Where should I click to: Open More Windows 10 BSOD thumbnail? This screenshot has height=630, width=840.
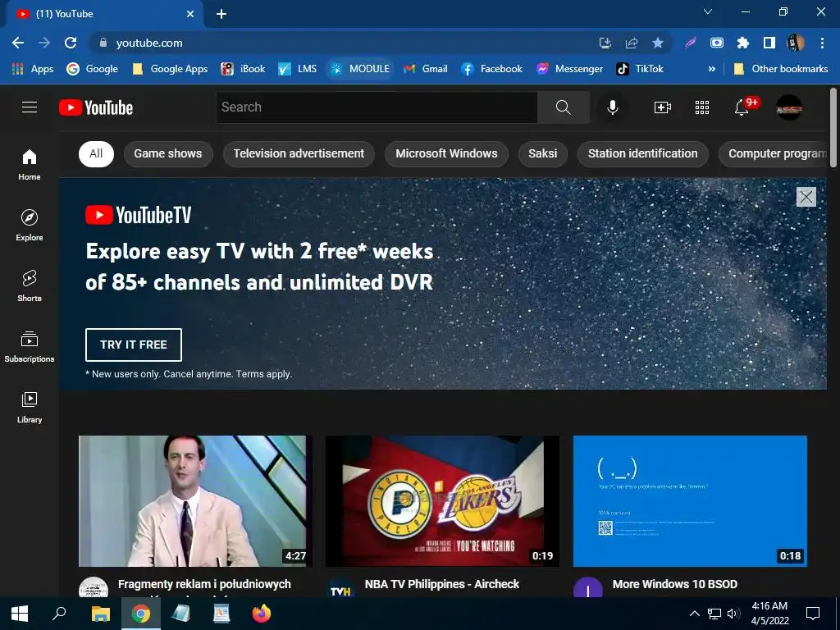690,501
